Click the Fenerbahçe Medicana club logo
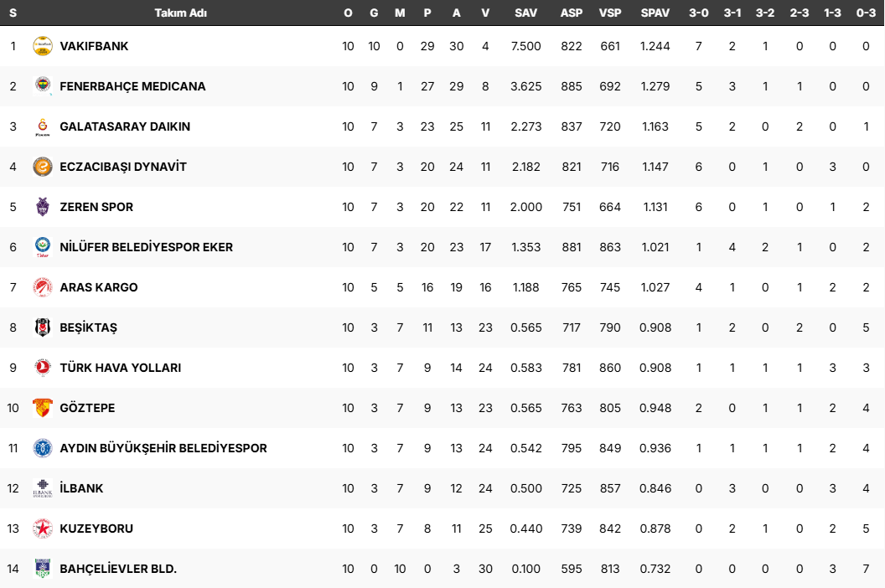 43,86
